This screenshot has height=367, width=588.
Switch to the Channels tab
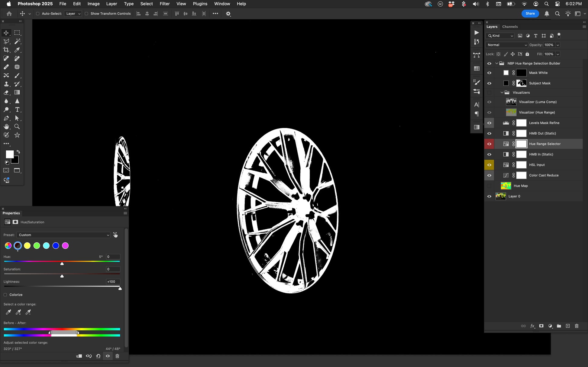click(x=510, y=27)
